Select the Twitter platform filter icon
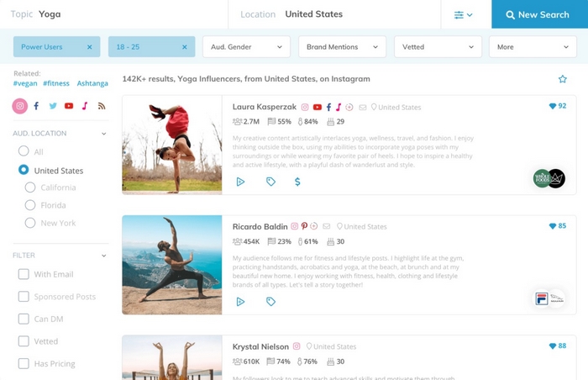Screen dimensions: 588x380 point(53,106)
